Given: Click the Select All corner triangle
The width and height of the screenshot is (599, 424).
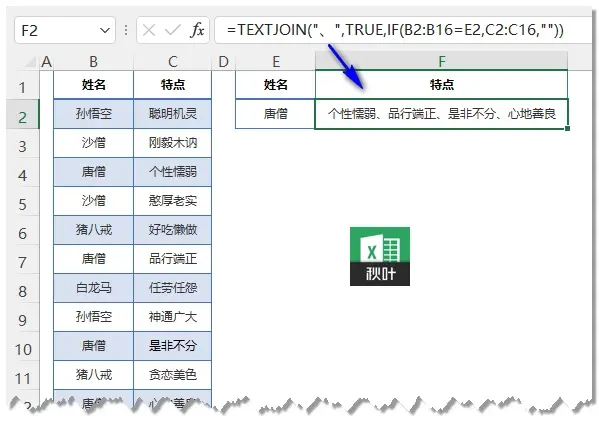Looking at the screenshot, I should pyautogui.click(x=31, y=62).
